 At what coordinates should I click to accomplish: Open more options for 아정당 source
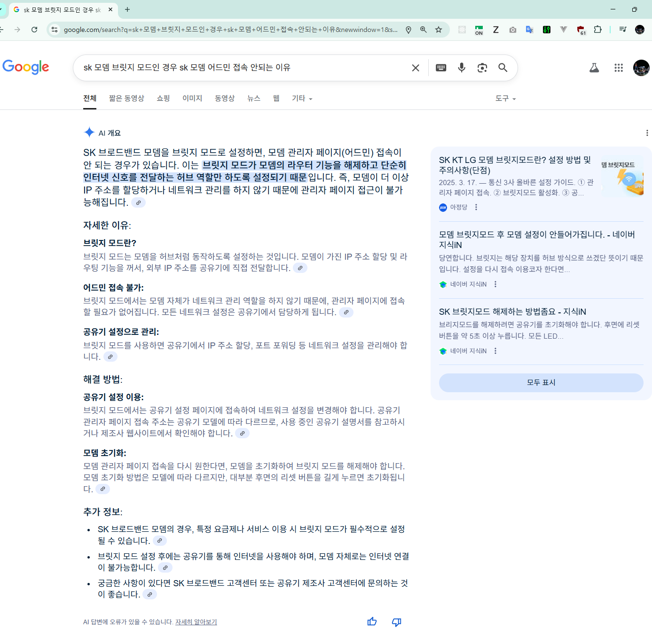point(476,207)
